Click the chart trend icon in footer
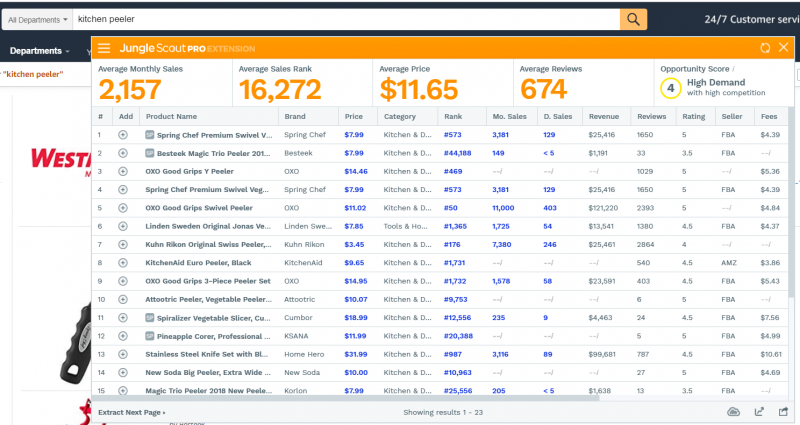 [x=759, y=412]
